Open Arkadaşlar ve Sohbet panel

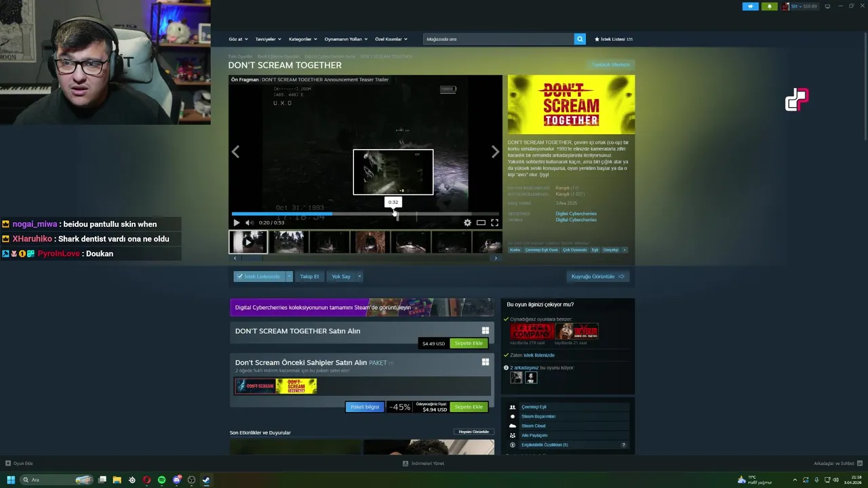point(837,464)
